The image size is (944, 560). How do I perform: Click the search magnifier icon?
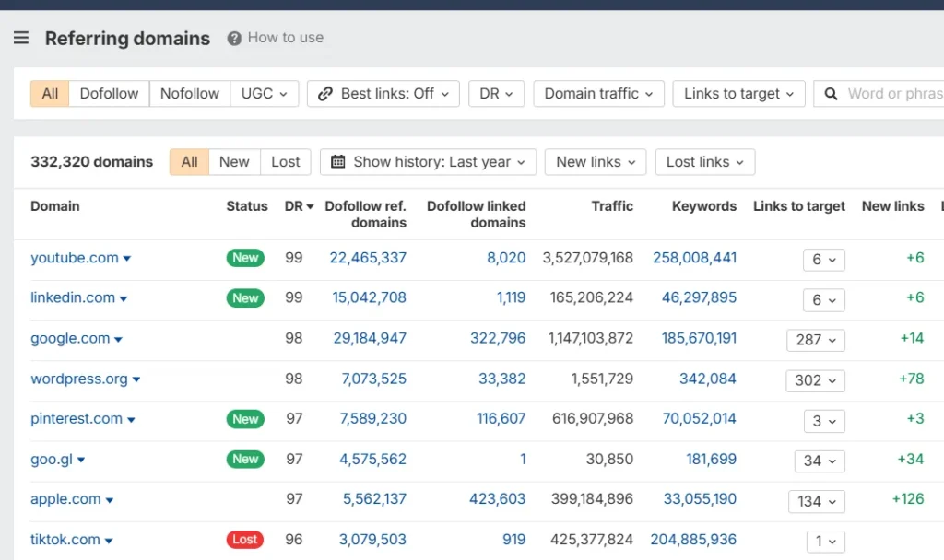(x=831, y=94)
